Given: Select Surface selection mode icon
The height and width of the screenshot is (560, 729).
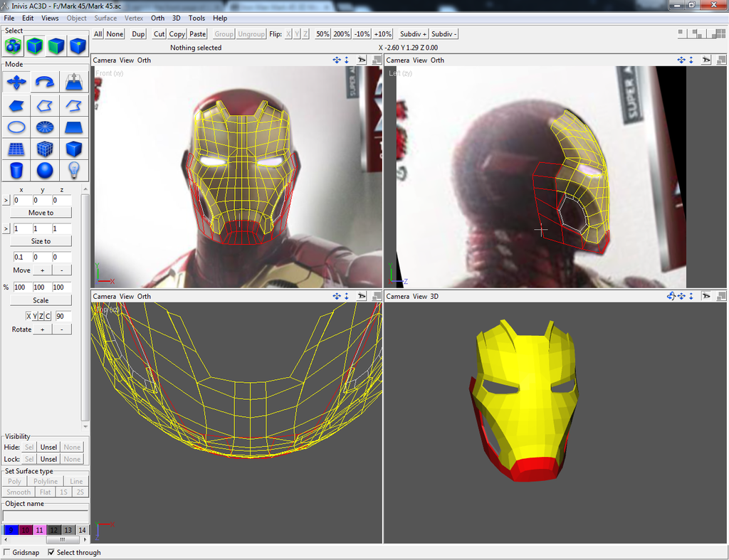Looking at the screenshot, I should 56,46.
